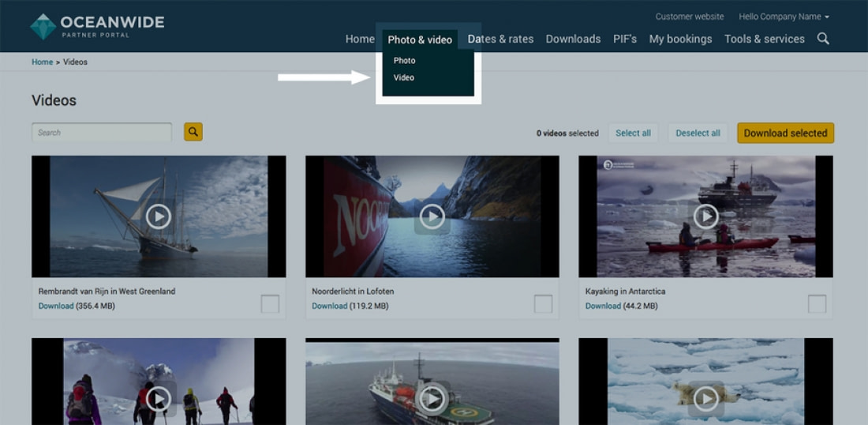Expand the Hello Company Name account dropdown
Viewport: 868px width, 425px height.
point(784,17)
